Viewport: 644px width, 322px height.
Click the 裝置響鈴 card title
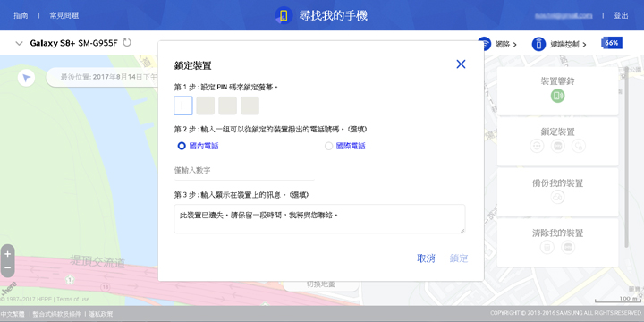558,80
